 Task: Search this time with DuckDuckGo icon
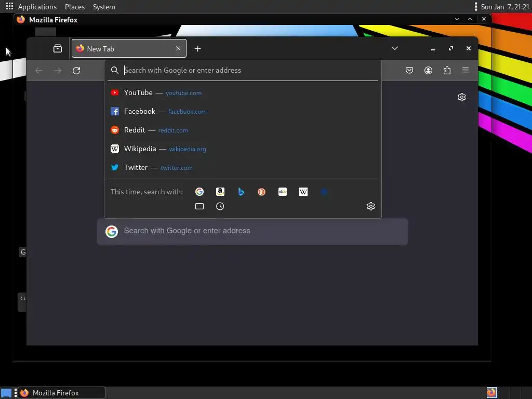(x=262, y=192)
